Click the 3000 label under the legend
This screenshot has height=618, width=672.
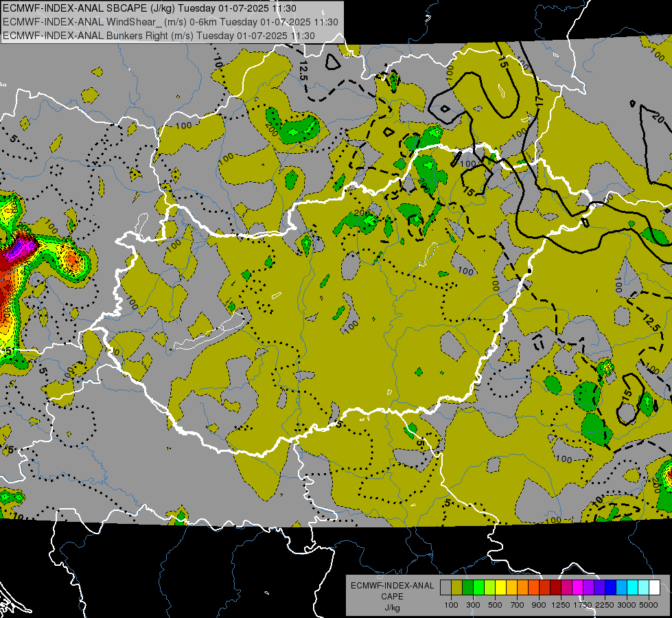click(x=627, y=605)
